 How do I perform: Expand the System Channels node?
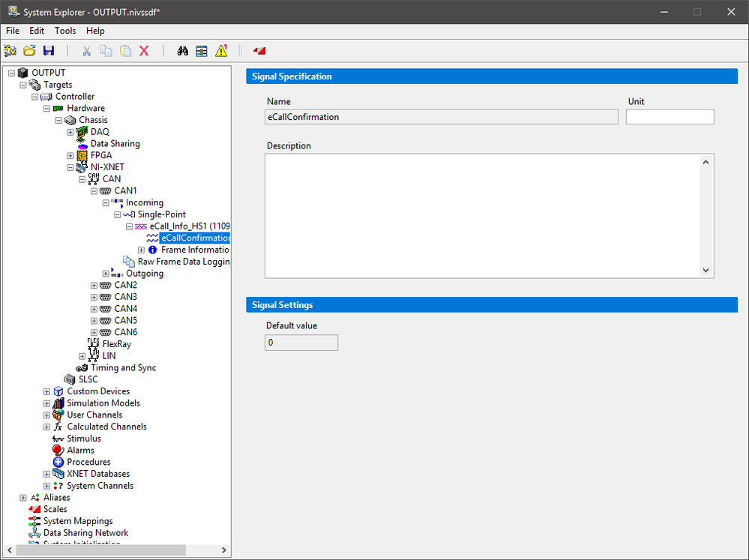click(x=46, y=486)
